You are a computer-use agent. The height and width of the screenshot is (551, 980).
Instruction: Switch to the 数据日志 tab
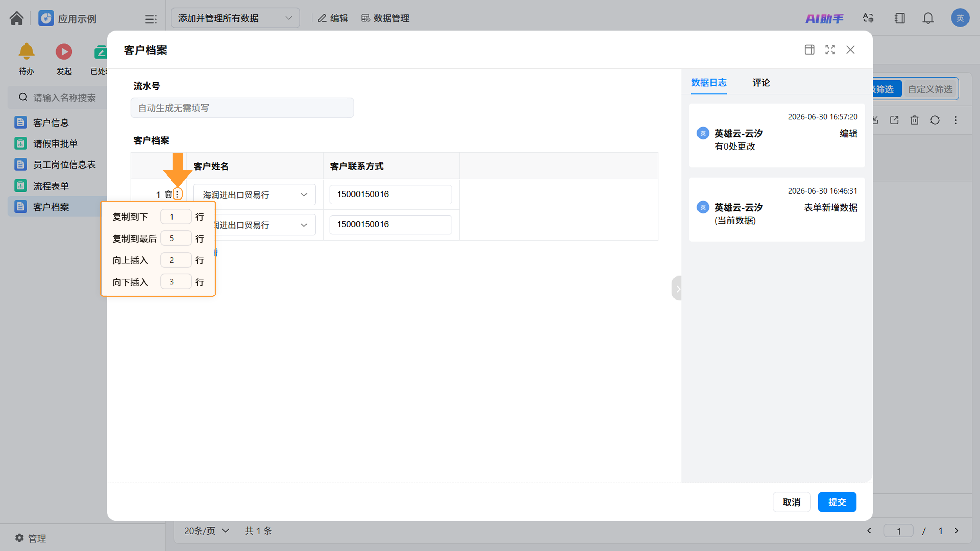(709, 82)
